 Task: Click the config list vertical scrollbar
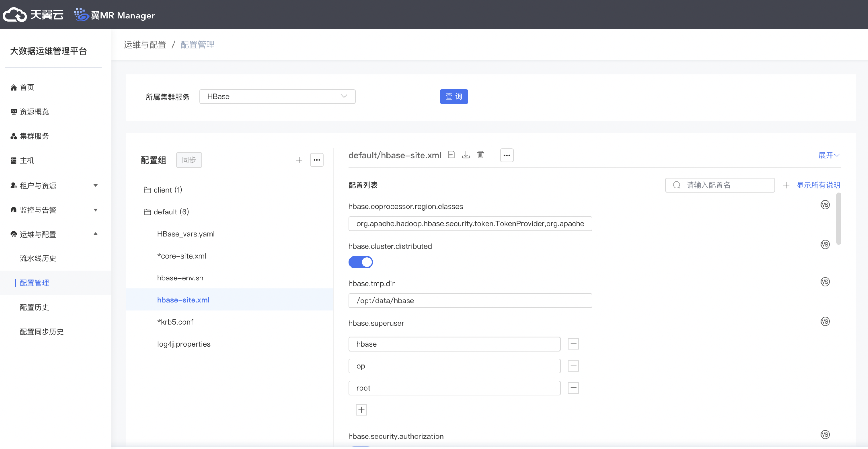pos(838,218)
